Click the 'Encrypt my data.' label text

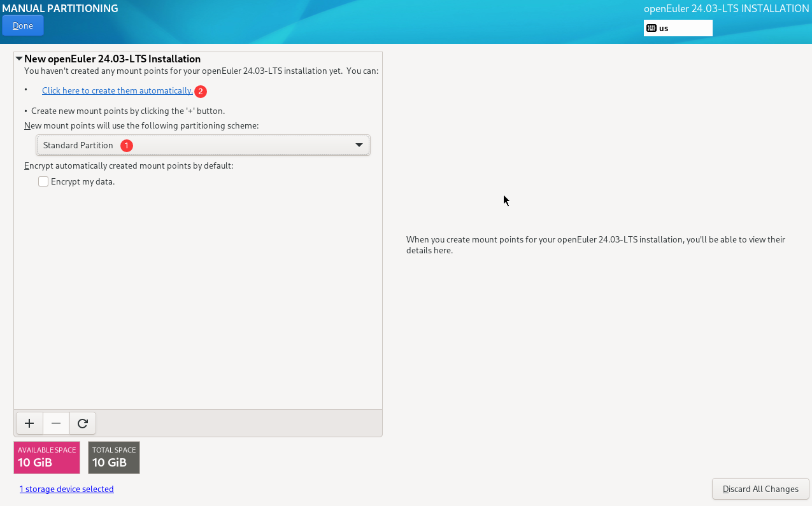click(83, 181)
